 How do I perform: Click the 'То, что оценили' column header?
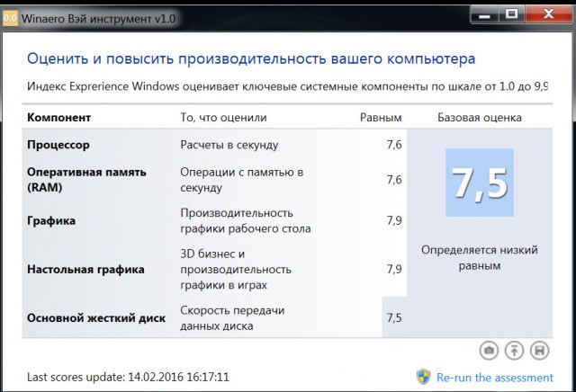tap(223, 118)
